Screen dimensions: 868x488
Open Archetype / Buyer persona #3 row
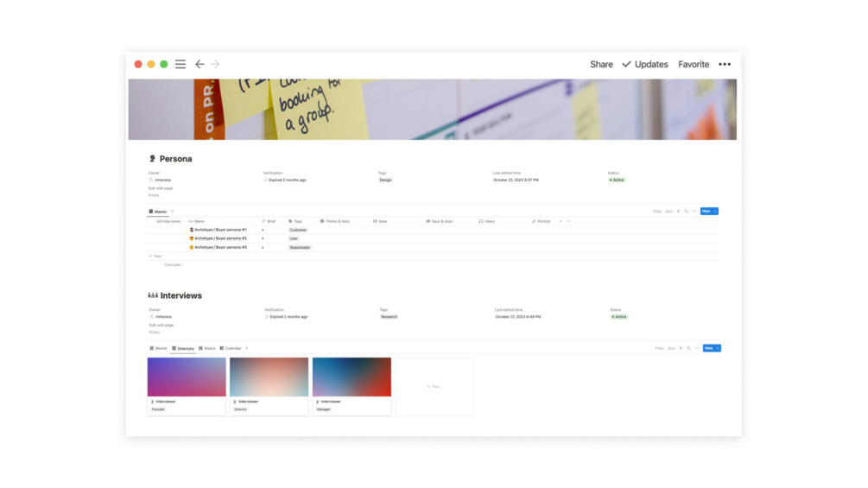click(219, 247)
